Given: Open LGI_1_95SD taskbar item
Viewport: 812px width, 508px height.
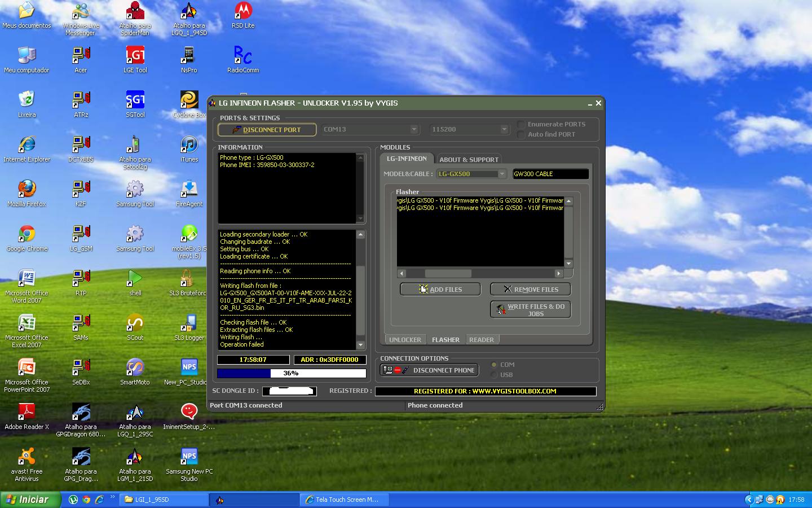Looking at the screenshot, I should tap(164, 500).
